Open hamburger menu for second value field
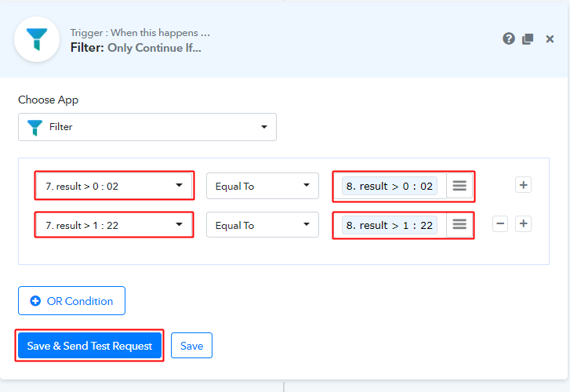 coord(459,224)
